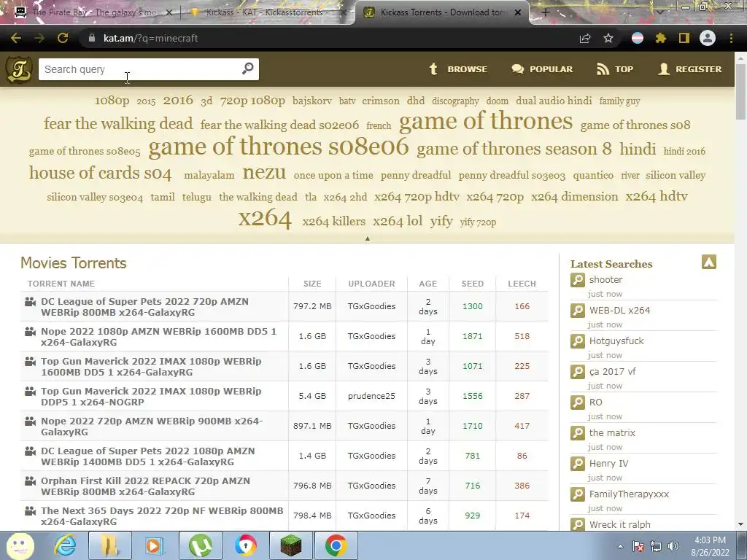
Task: Click the large x264 tag
Action: [x=265, y=218]
